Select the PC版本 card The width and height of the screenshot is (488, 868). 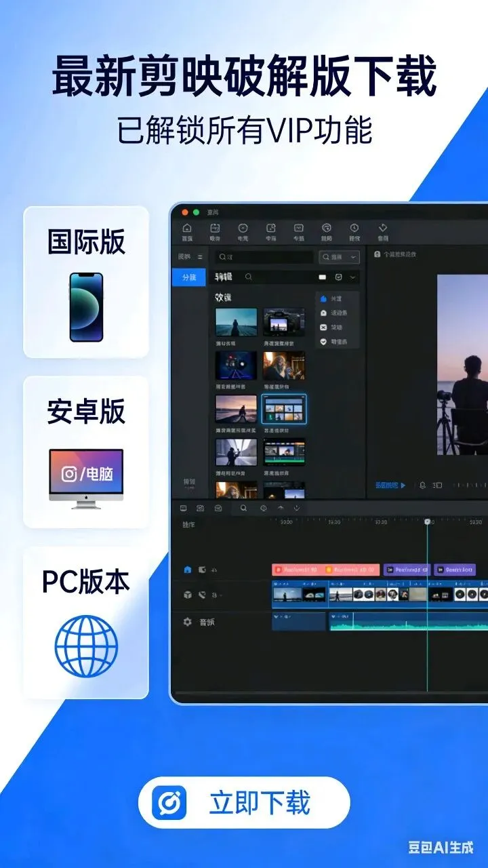point(86,623)
